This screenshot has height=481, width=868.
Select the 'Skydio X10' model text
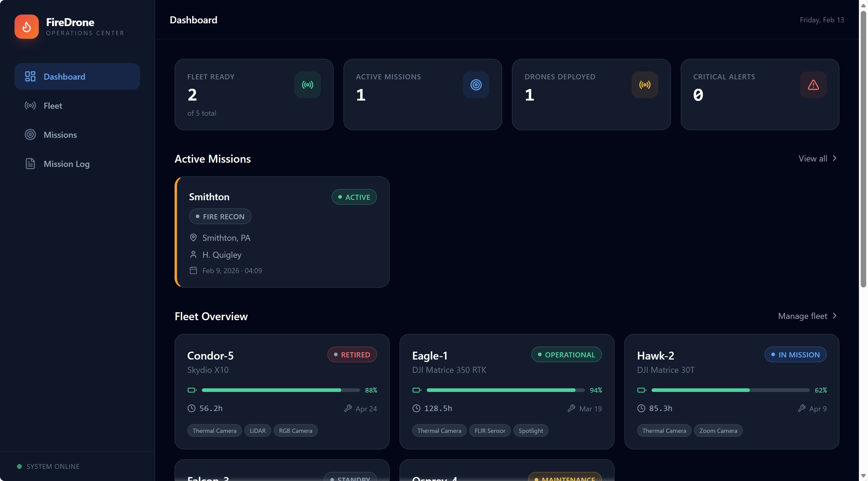(x=208, y=370)
